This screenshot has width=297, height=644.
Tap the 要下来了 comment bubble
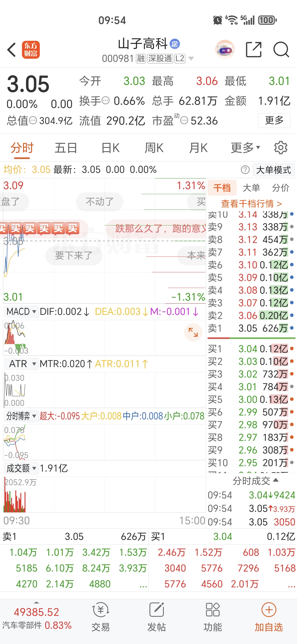(x=74, y=256)
